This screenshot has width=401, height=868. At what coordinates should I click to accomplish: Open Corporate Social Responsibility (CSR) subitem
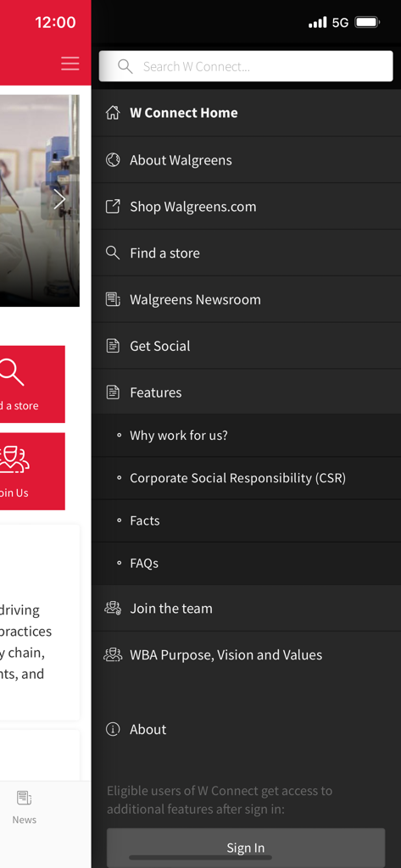click(x=246, y=478)
